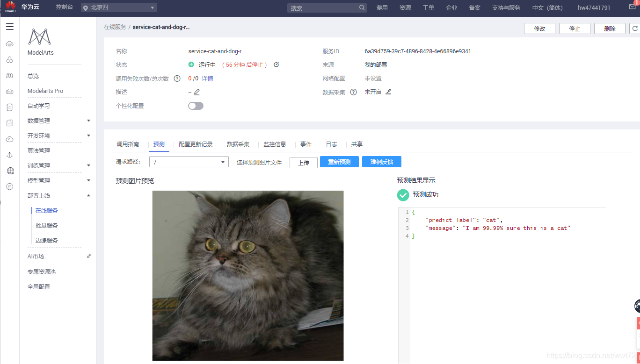The width and height of the screenshot is (640, 364).
Task: Click help icon beside 数据采集
Action: coord(353,92)
